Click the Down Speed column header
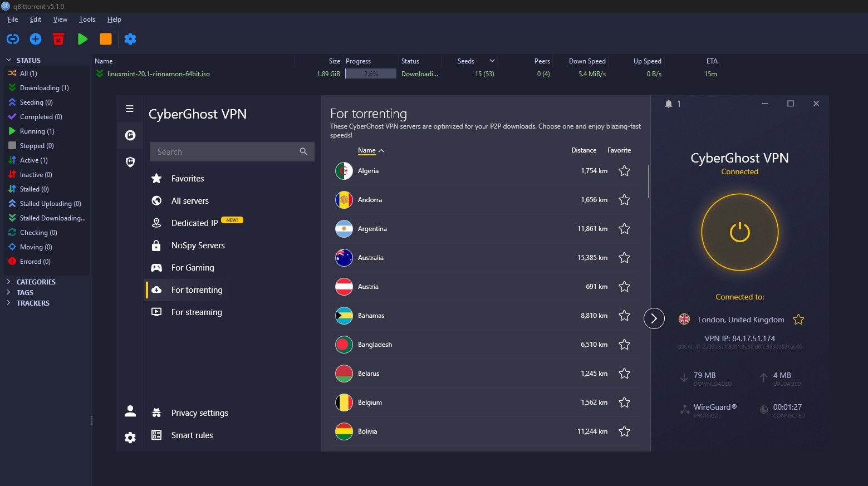Viewport: 868px width, 486px height. [x=587, y=61]
